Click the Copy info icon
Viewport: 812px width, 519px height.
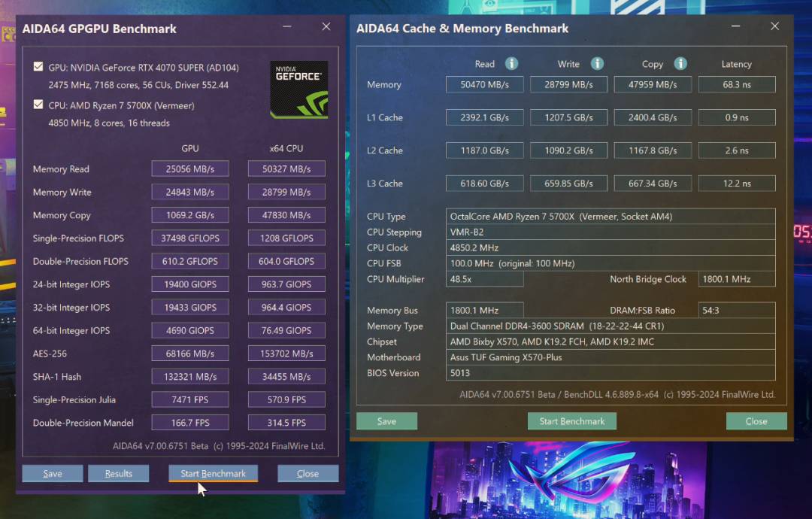(680, 64)
